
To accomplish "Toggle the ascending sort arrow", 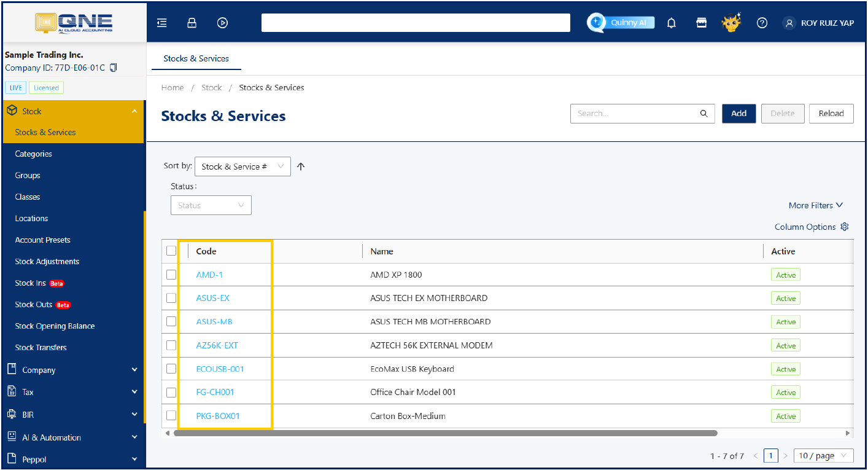I will (301, 166).
